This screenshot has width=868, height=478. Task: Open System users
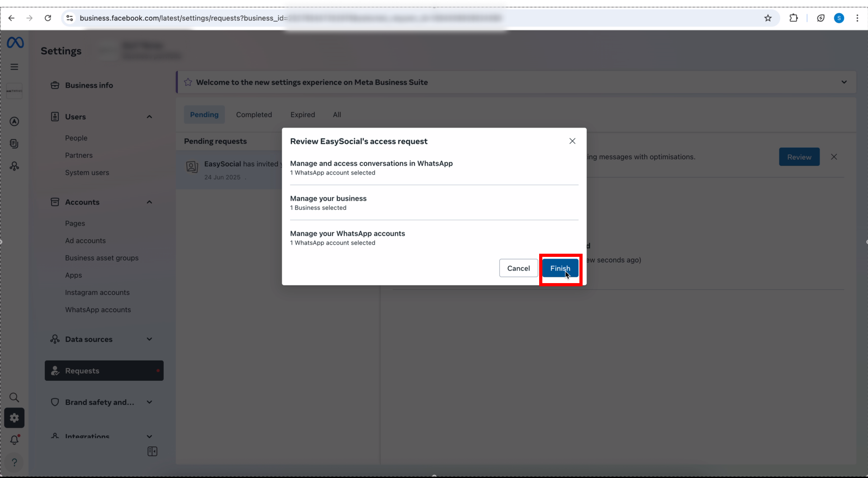[87, 172]
